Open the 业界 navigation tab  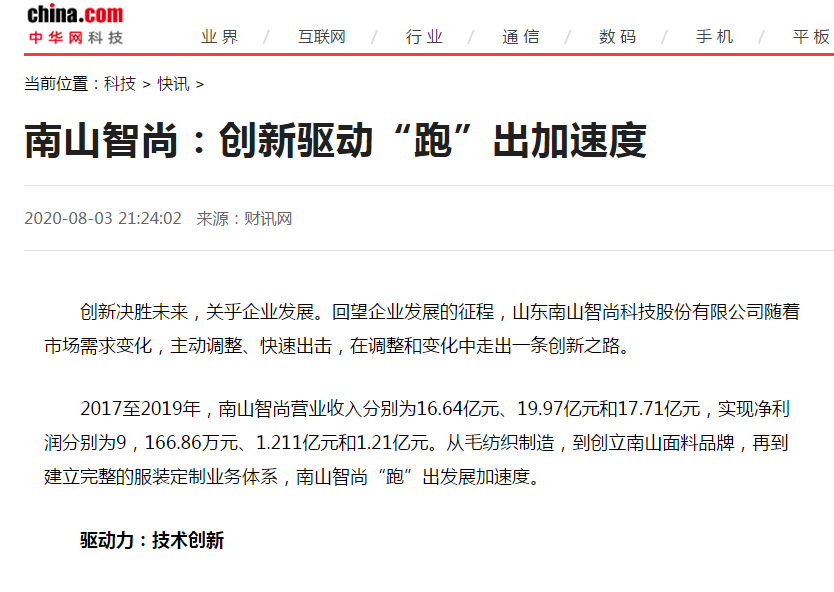click(x=220, y=37)
